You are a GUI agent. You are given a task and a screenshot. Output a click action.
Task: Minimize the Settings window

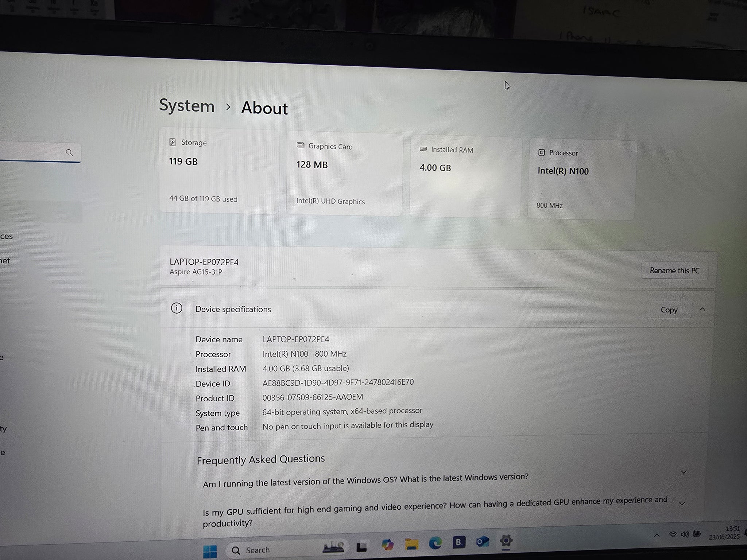pos(728,90)
